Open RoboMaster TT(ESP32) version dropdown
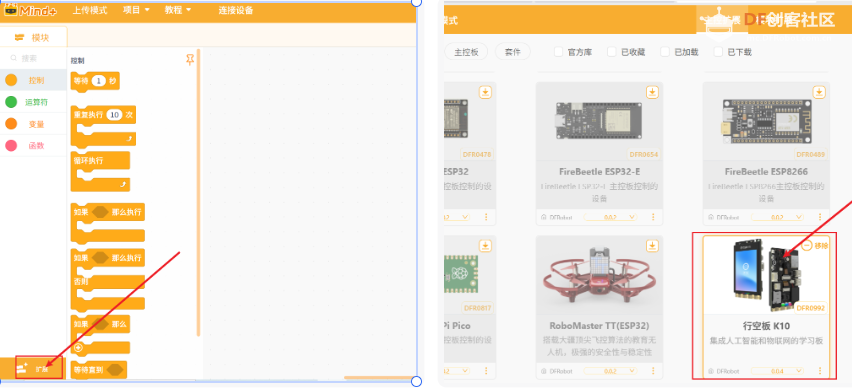Image resolution: width=852 pixels, height=388 pixels. pyautogui.click(x=610, y=371)
